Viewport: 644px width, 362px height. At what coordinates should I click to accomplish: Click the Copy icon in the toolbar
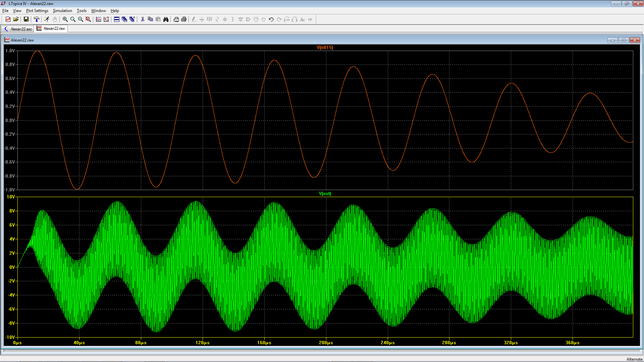pos(150,19)
